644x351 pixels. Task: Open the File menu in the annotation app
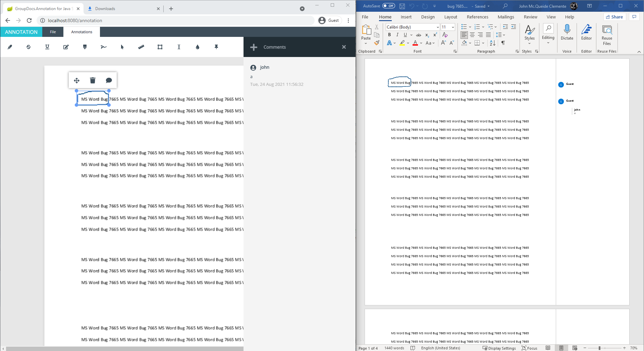tap(53, 32)
